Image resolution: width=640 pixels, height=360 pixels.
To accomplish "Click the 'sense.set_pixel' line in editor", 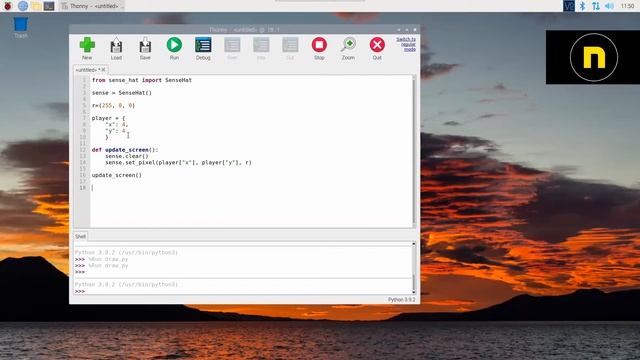I will pyautogui.click(x=178, y=162).
